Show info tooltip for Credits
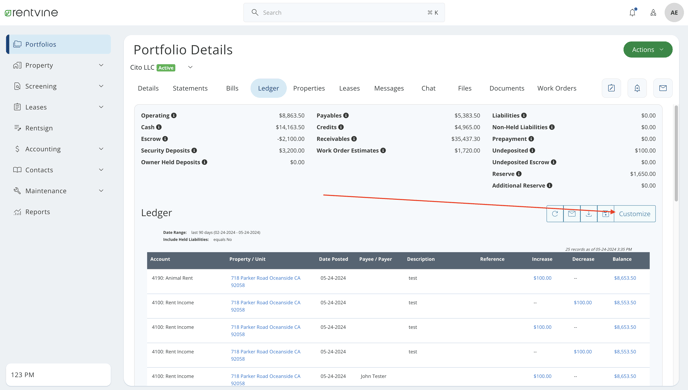The height and width of the screenshot is (390, 688). 341,127
